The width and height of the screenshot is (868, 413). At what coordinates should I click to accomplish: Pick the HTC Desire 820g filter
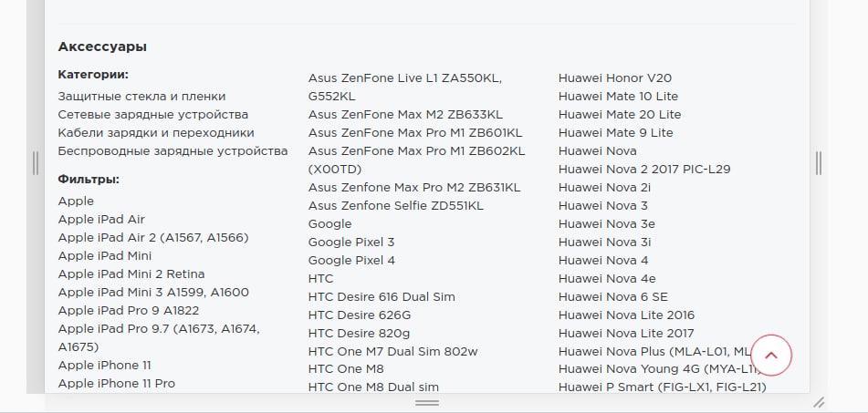[360, 334]
